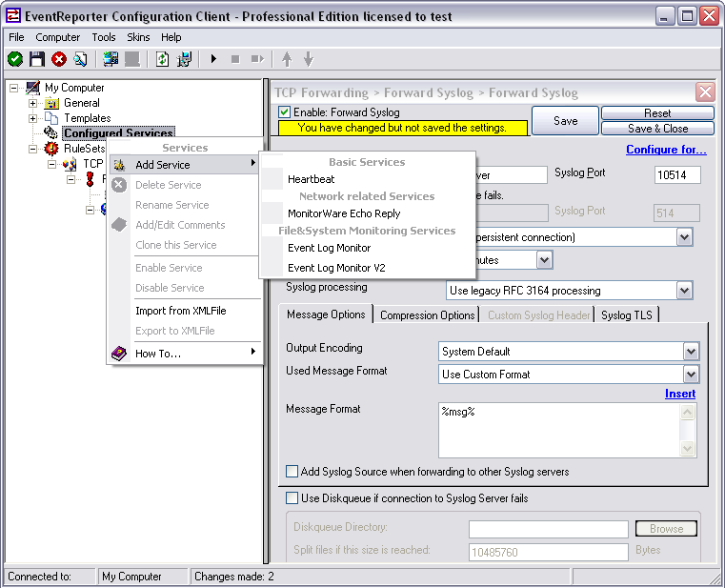This screenshot has height=588, width=725.
Task: Click the RuleSets red gear icon
Action: coord(51,148)
